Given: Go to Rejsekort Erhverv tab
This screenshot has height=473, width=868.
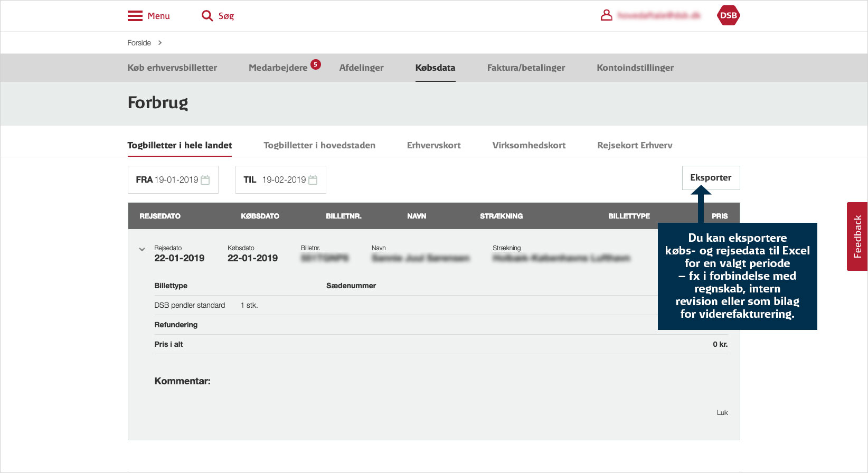Looking at the screenshot, I should (635, 145).
